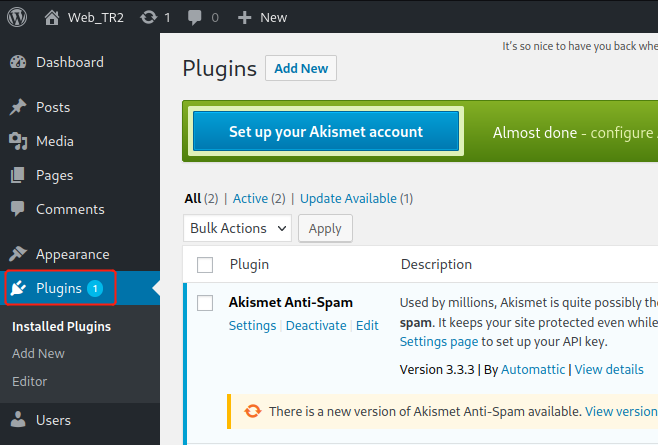
Task: Click the WordPress logo in admin bar
Action: click(x=20, y=17)
